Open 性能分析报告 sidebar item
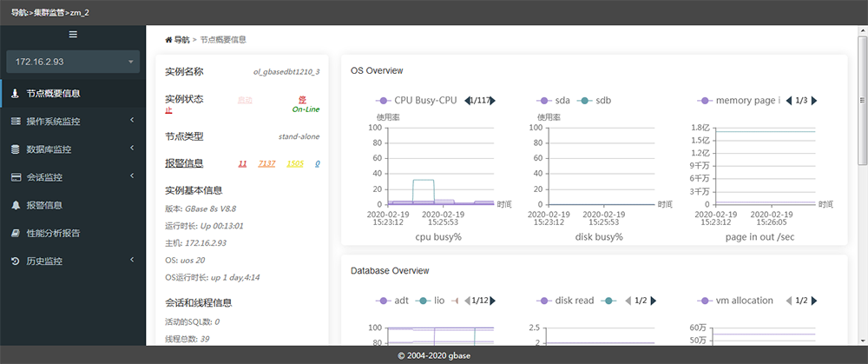 tap(73, 233)
